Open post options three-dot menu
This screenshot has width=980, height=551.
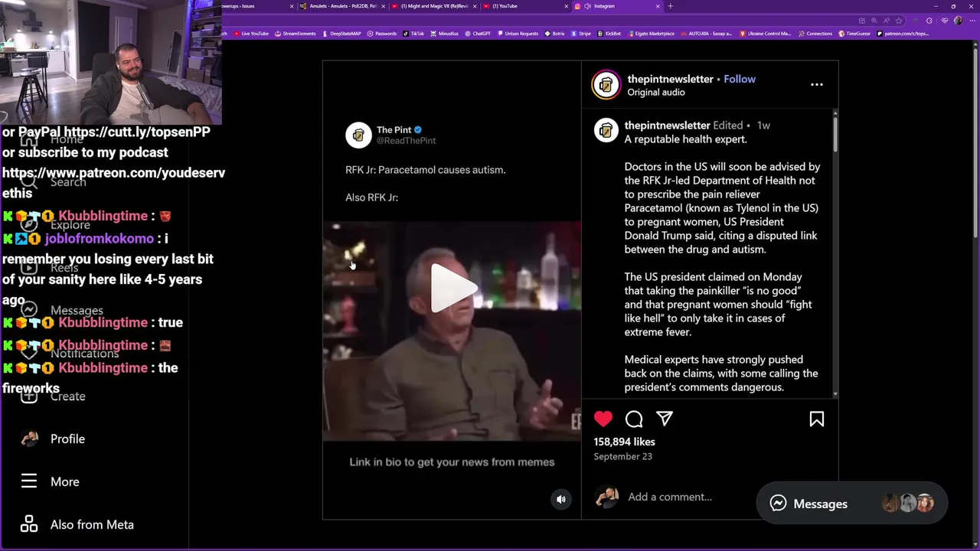[817, 85]
